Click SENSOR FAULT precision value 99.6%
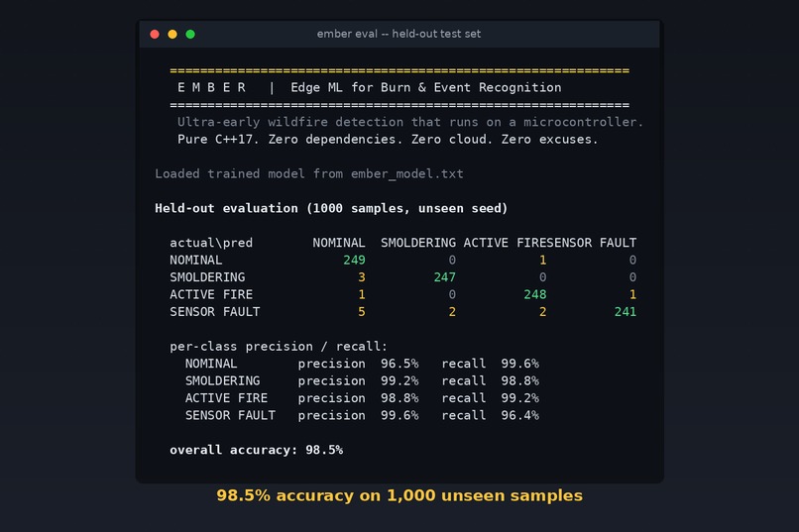 click(399, 416)
